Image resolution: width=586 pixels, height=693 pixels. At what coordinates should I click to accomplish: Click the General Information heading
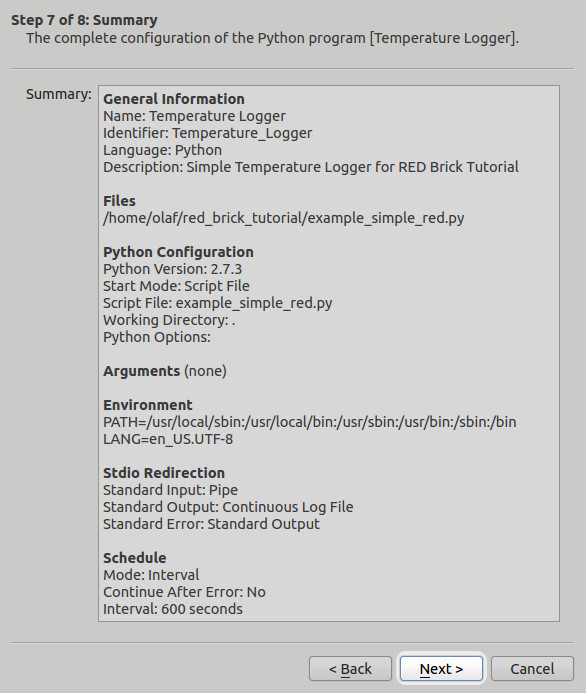174,99
